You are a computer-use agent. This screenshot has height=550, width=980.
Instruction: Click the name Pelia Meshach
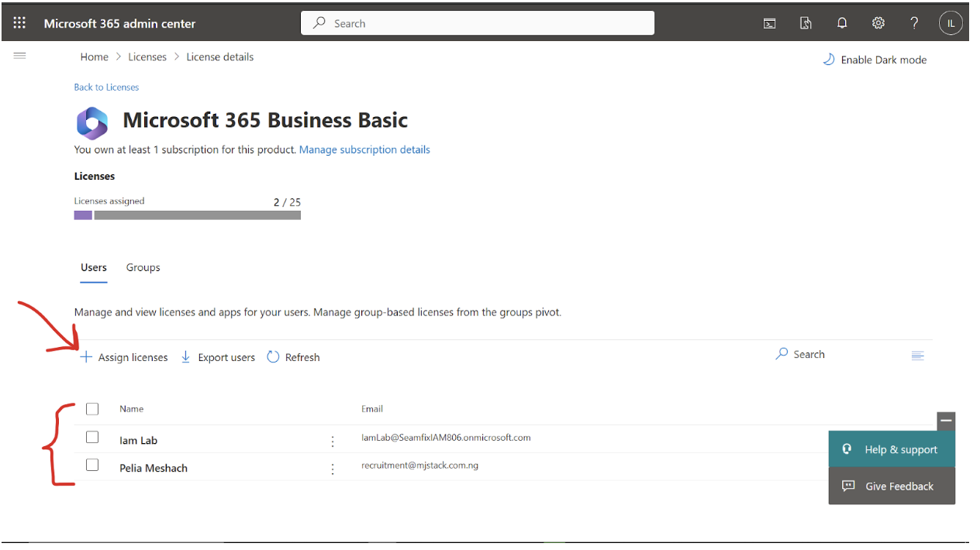(x=154, y=468)
